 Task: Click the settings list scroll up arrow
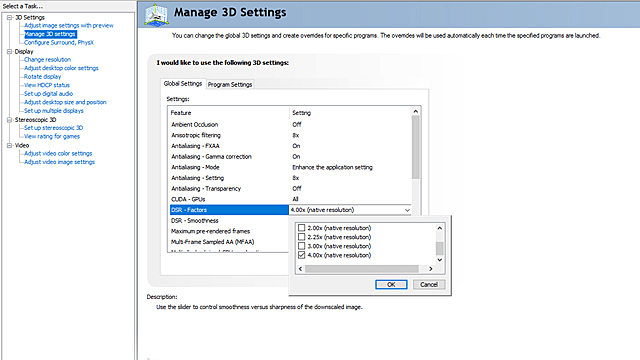[416, 111]
